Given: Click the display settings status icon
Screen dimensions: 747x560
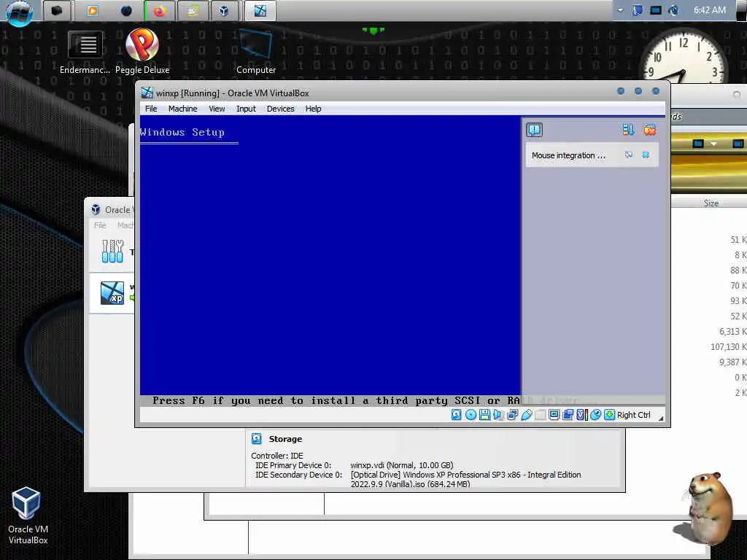Looking at the screenshot, I should pyautogui.click(x=554, y=415).
